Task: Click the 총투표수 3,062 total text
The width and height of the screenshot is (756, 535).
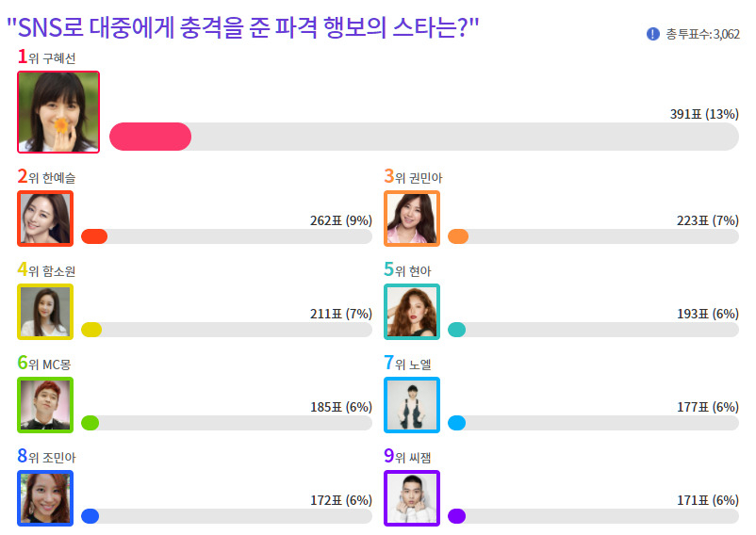Action: pyautogui.click(x=703, y=34)
